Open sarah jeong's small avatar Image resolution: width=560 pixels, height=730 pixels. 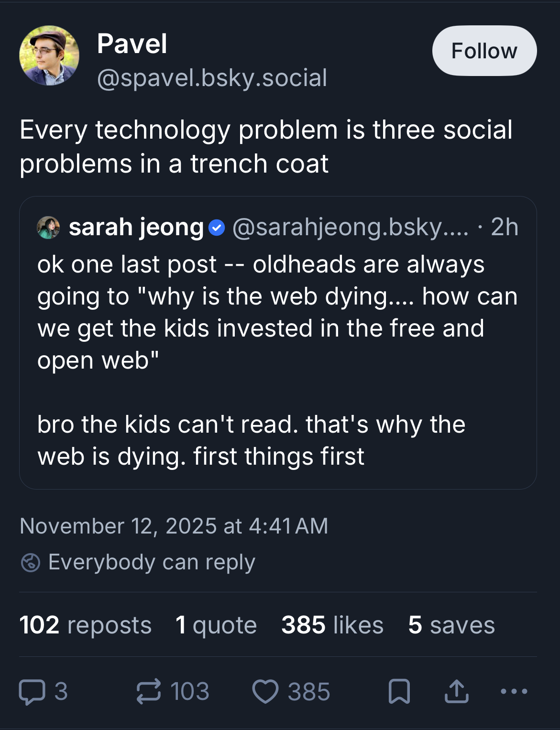pos(48,227)
